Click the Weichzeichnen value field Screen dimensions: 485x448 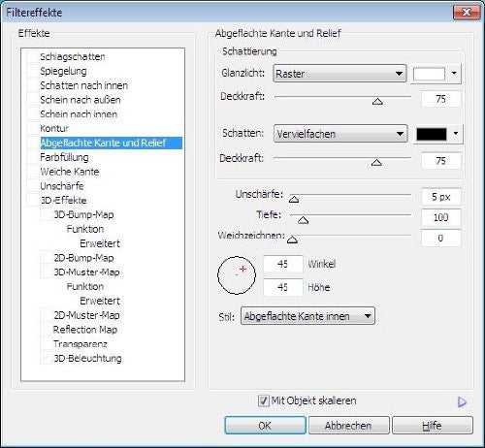click(x=441, y=239)
